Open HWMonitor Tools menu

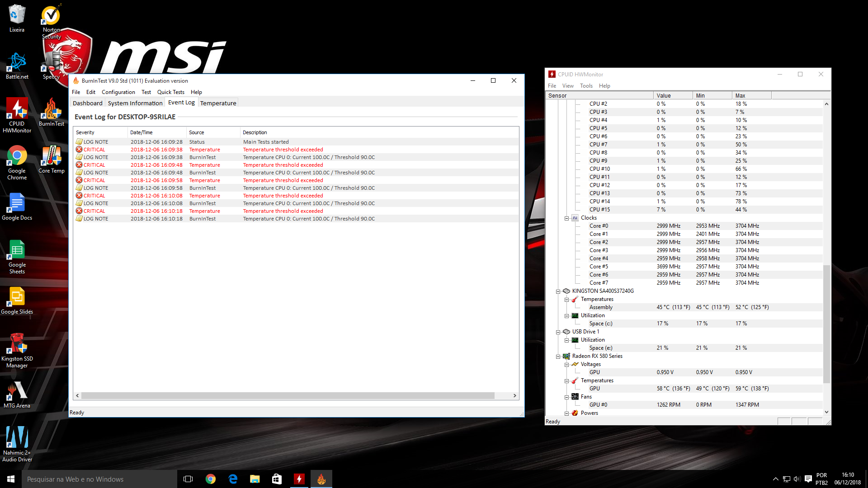tap(586, 86)
